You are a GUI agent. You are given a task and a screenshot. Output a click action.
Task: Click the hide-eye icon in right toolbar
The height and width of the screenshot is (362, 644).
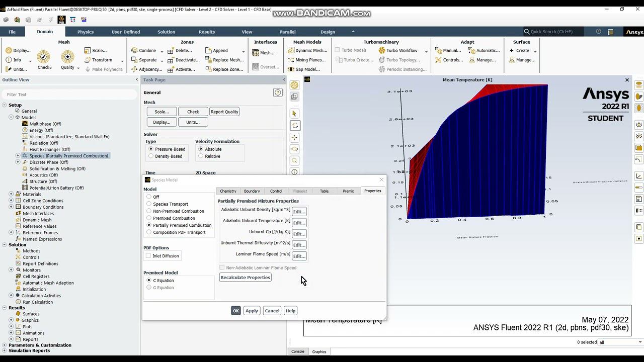(x=639, y=136)
